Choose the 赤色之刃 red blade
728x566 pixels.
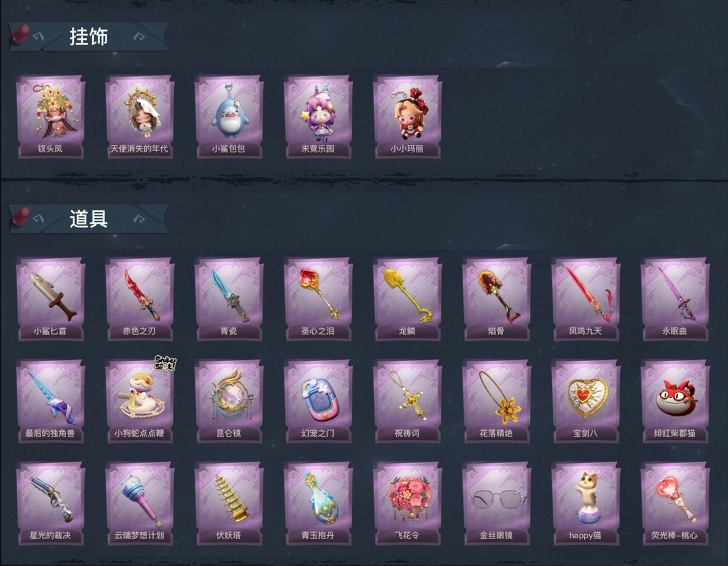(140, 299)
